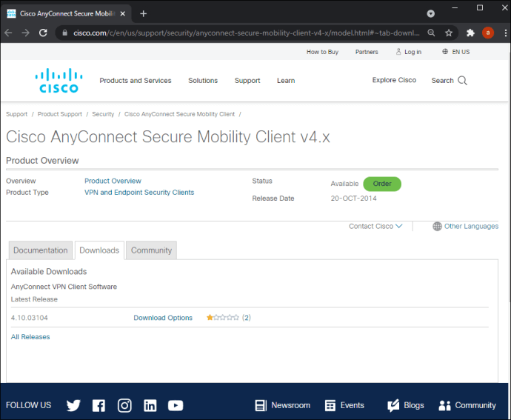511x420 pixels.
Task: Click the Other Languages globe icon
Action: (x=437, y=227)
